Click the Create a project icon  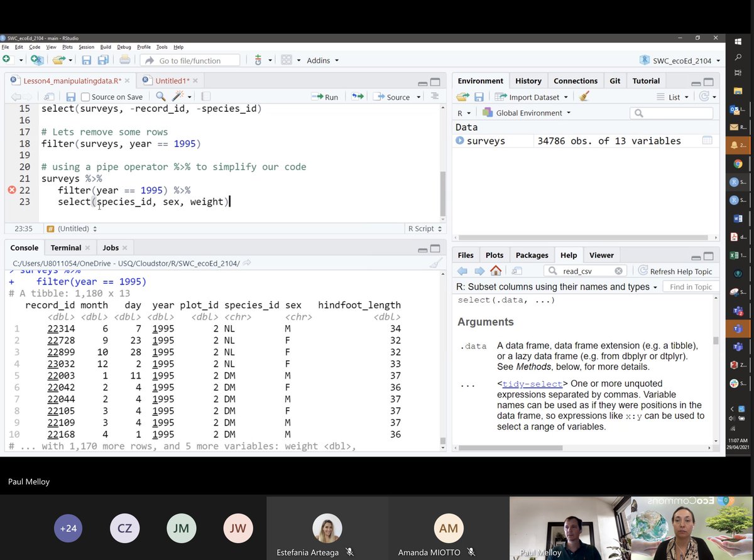pyautogui.click(x=37, y=60)
